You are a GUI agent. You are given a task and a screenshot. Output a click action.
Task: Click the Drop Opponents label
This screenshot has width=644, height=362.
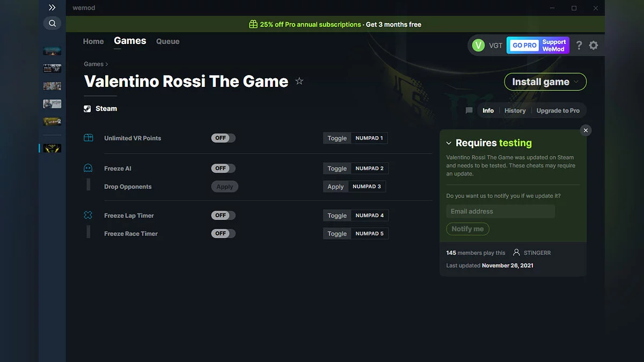click(x=128, y=187)
